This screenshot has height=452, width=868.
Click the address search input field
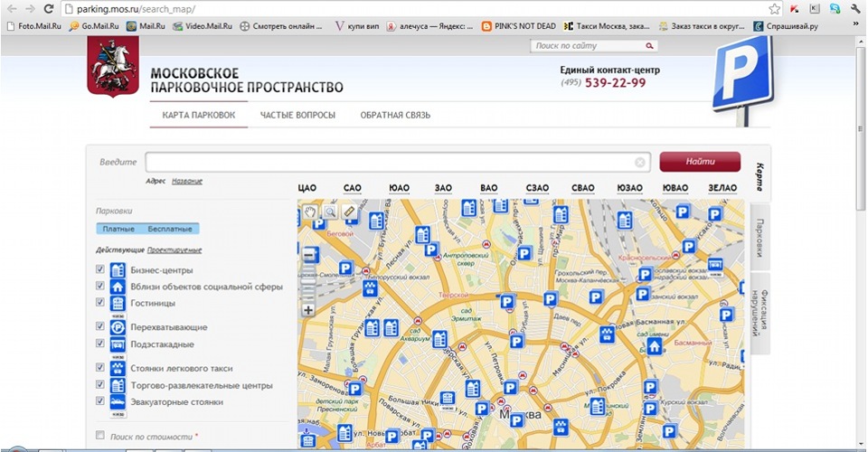tap(389, 163)
